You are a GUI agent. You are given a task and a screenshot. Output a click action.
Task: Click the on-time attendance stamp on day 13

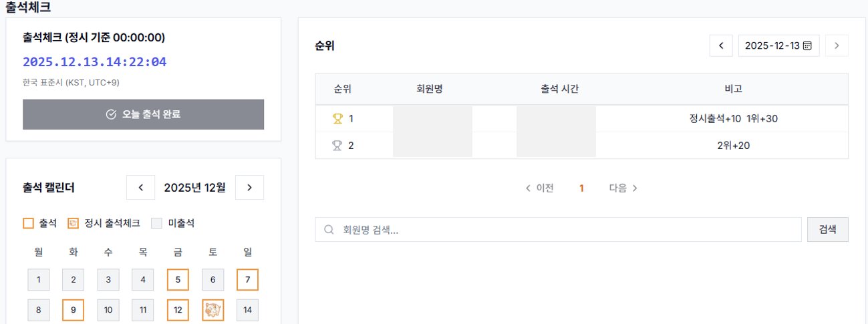tap(212, 310)
